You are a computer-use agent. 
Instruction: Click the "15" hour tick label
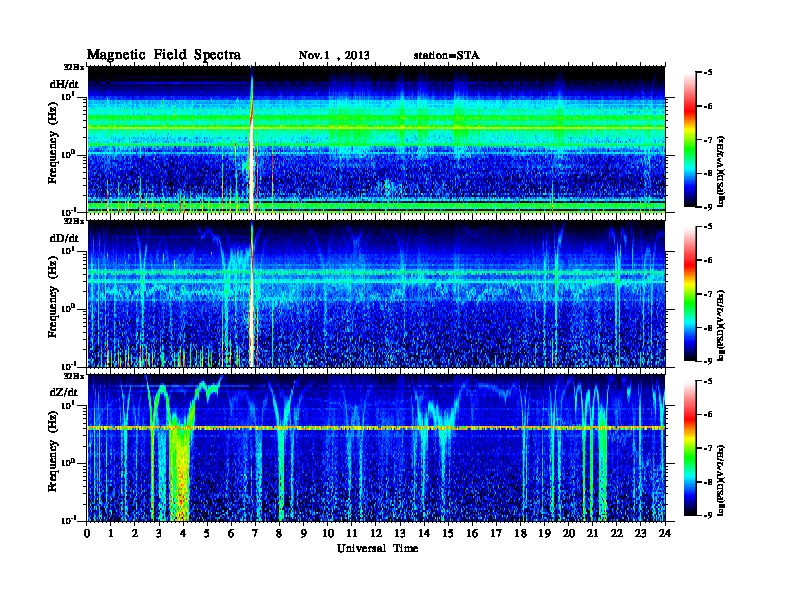click(x=448, y=533)
